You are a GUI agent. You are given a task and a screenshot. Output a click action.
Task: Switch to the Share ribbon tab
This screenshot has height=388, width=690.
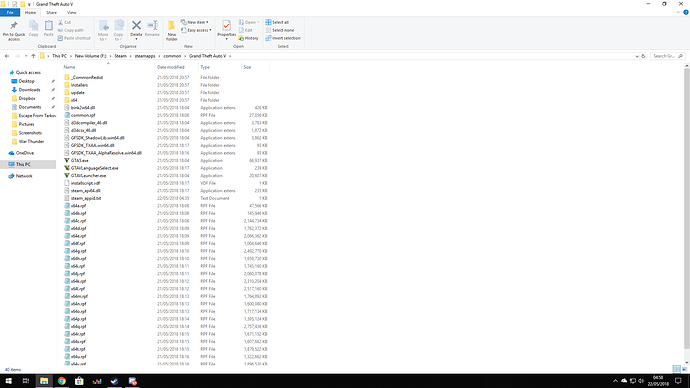coord(51,13)
